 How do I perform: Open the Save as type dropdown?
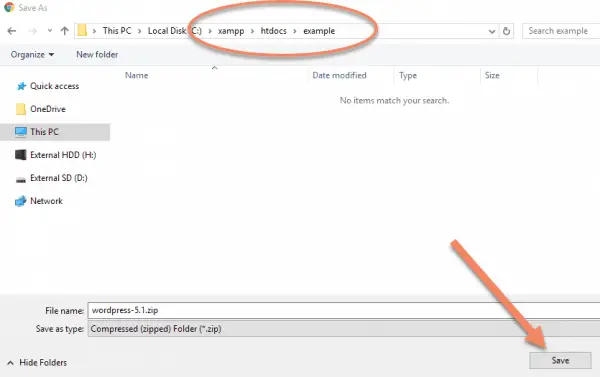344,329
